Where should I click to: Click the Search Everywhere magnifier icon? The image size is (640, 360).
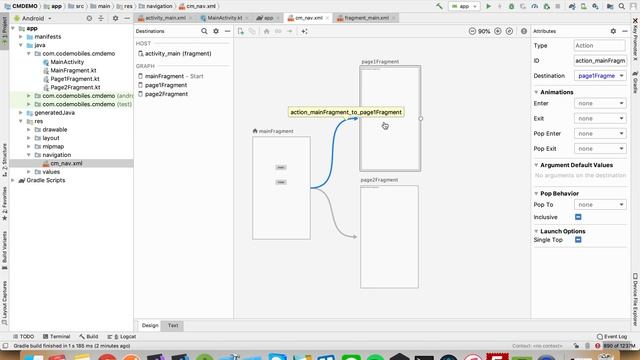click(622, 6)
